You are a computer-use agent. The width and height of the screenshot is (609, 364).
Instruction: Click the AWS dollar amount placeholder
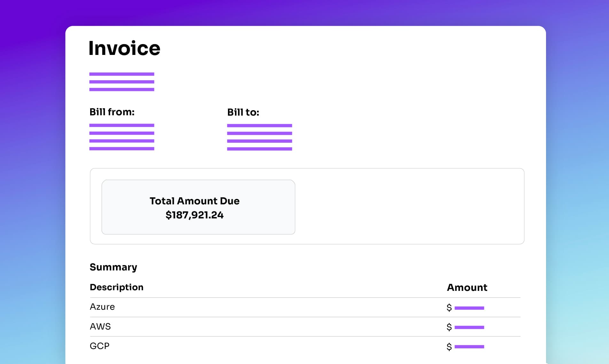[x=469, y=327]
